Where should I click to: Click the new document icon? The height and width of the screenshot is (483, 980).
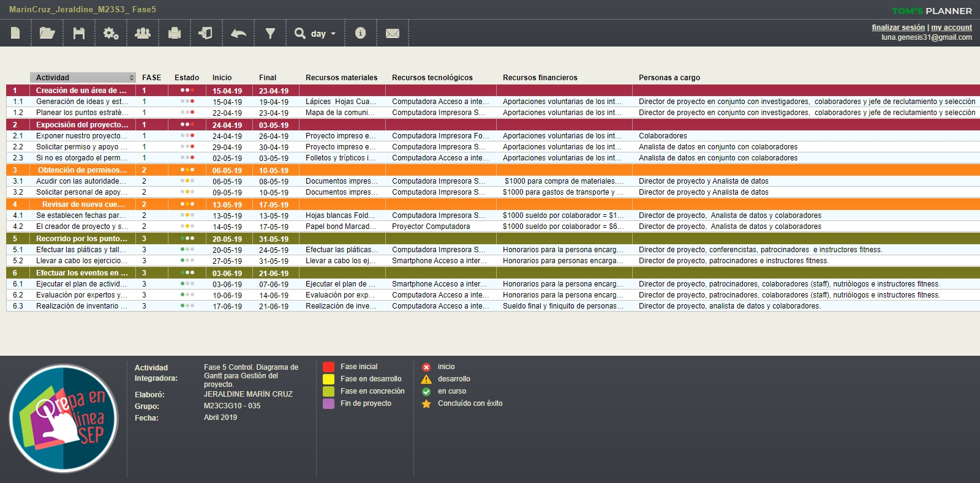click(16, 33)
